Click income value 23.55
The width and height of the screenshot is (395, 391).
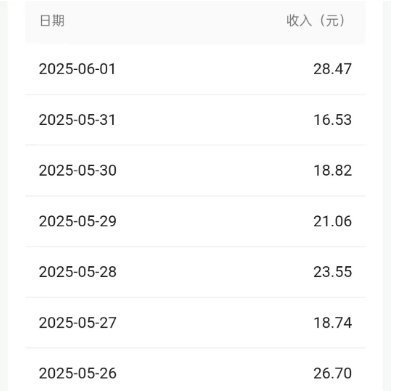pos(332,272)
